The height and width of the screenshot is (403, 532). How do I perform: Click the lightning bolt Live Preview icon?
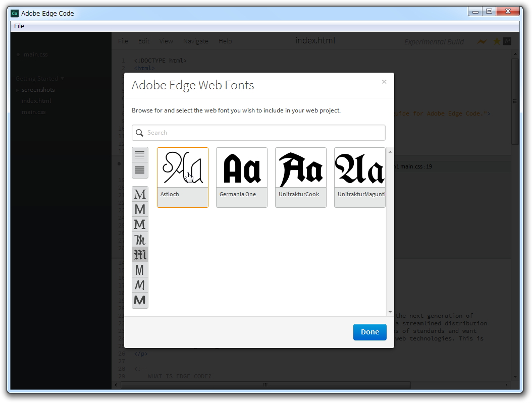[482, 41]
